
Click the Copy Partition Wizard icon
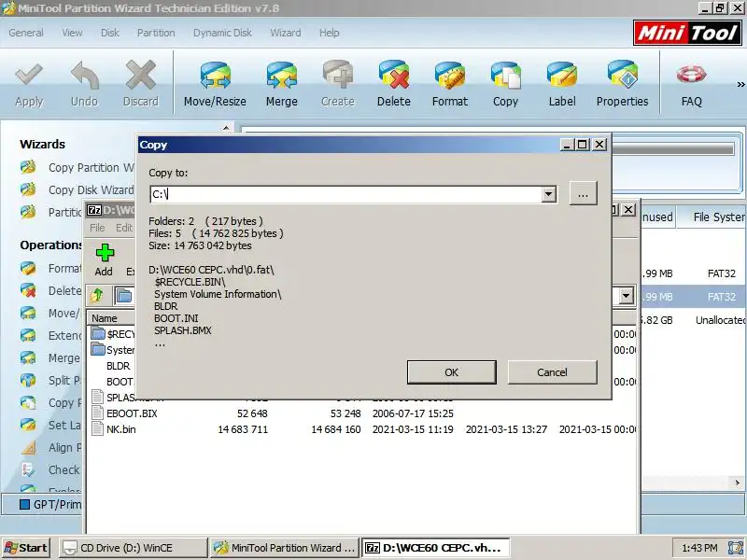click(x=28, y=167)
